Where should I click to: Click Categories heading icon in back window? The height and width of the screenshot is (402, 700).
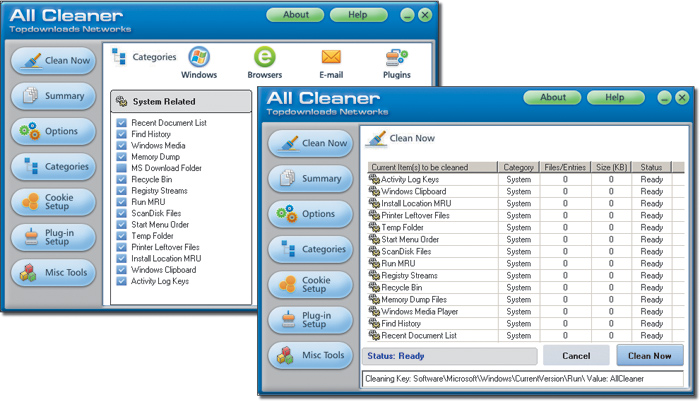[x=119, y=57]
